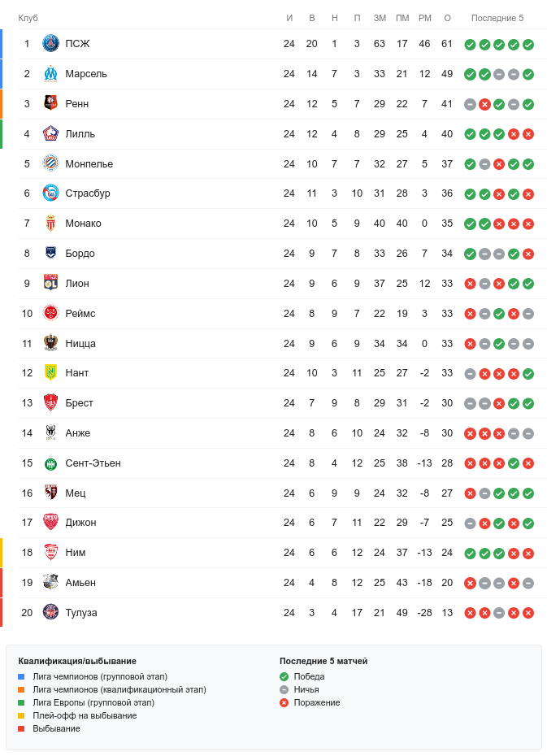Click the 'Поражение' legend cross icon

click(284, 702)
